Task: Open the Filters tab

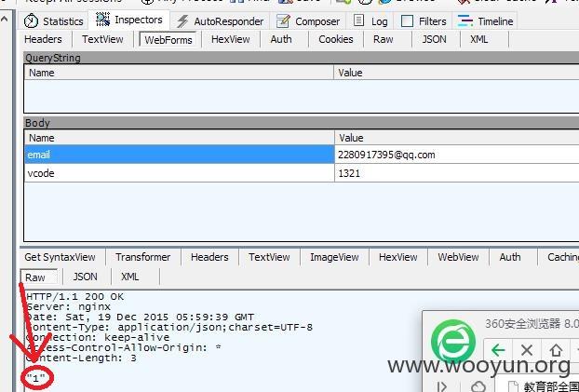Action: [423, 21]
